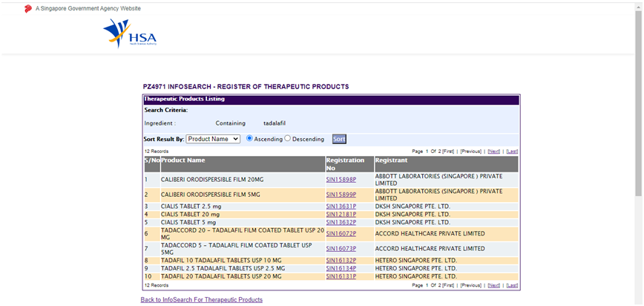
Task: Select the Ascending radio button
Action: [249, 139]
